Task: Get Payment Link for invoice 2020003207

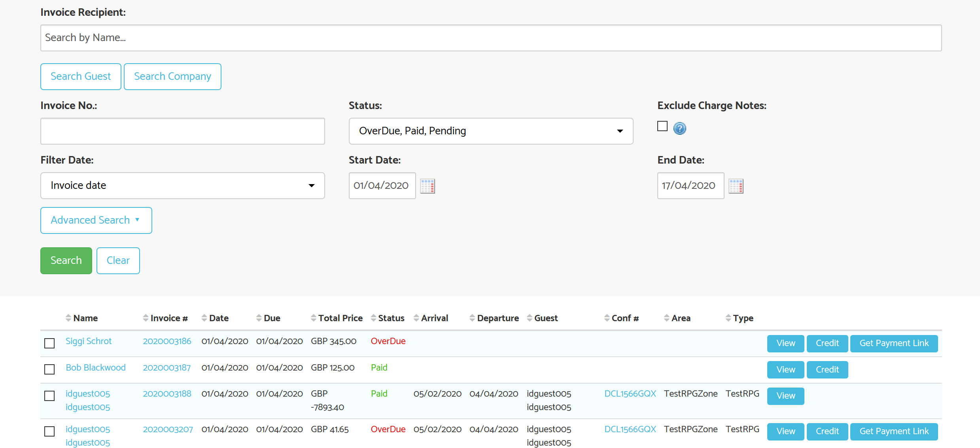Action: tap(894, 431)
